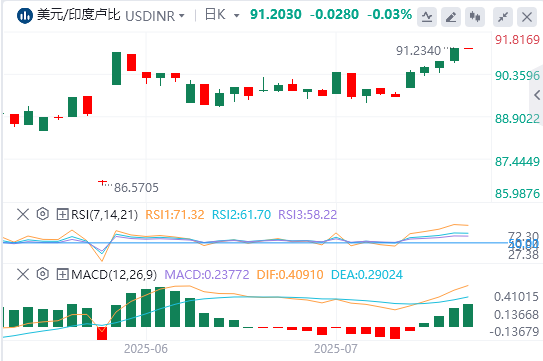
Task: Switch chart type via candlestick icon
Action: [x=475, y=16]
